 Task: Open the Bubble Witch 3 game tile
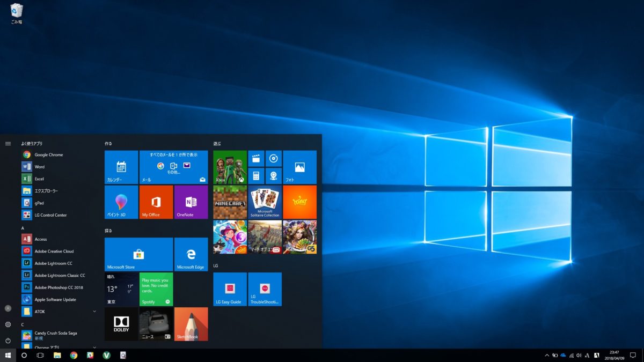(x=230, y=237)
